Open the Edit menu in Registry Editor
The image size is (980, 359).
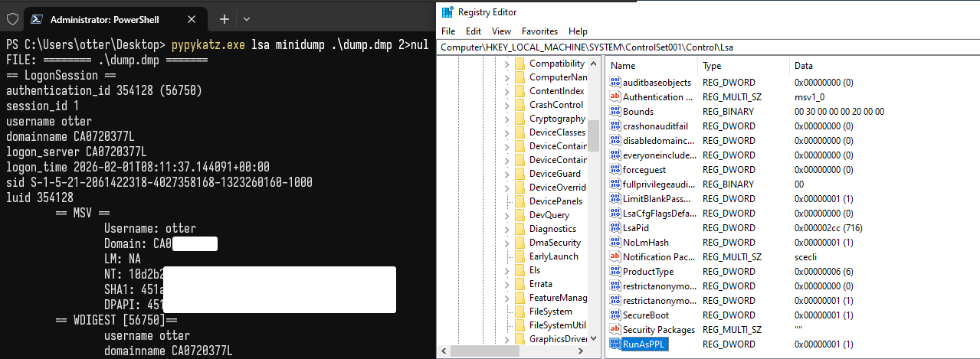(x=474, y=31)
